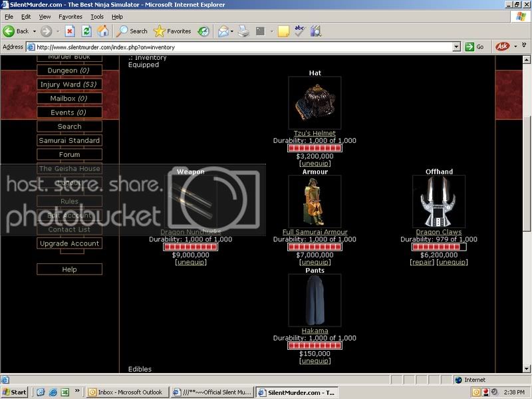The height and width of the screenshot is (399, 532).
Task: Open the Edit menu
Action: tap(26, 17)
